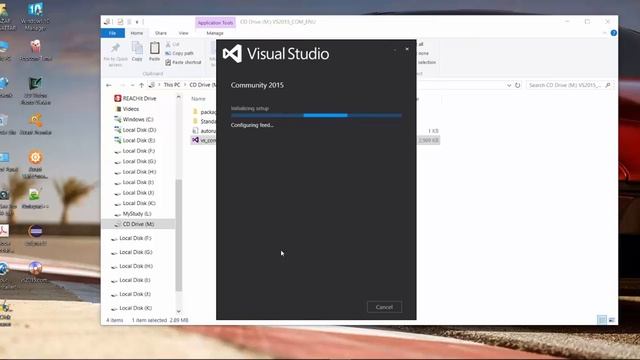Open Local Disk (D:) in navigation pane
Image resolution: width=640 pixels, height=360 pixels.
tap(135, 130)
